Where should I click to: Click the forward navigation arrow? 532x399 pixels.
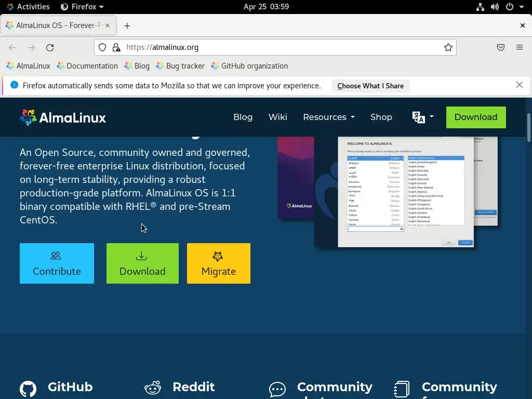pyautogui.click(x=31, y=47)
